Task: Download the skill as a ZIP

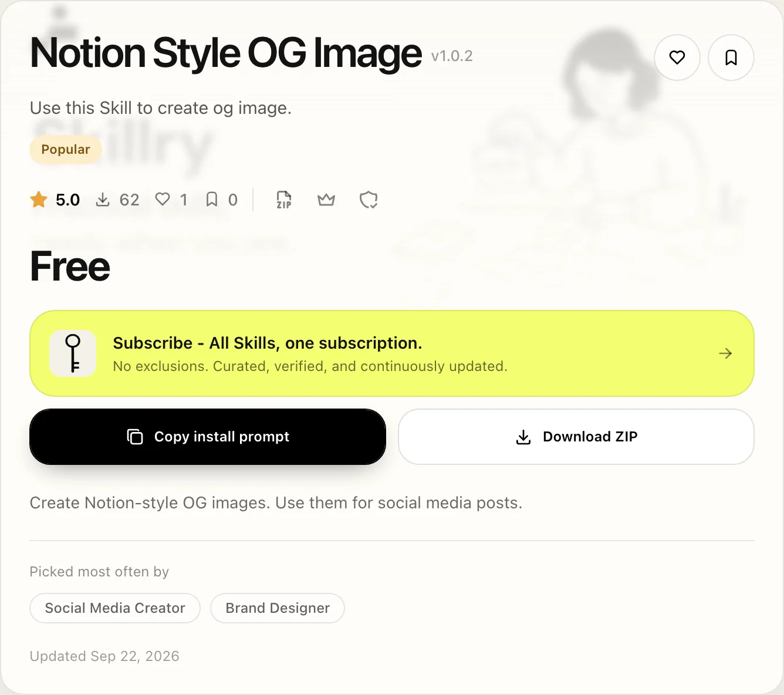Action: tap(576, 437)
